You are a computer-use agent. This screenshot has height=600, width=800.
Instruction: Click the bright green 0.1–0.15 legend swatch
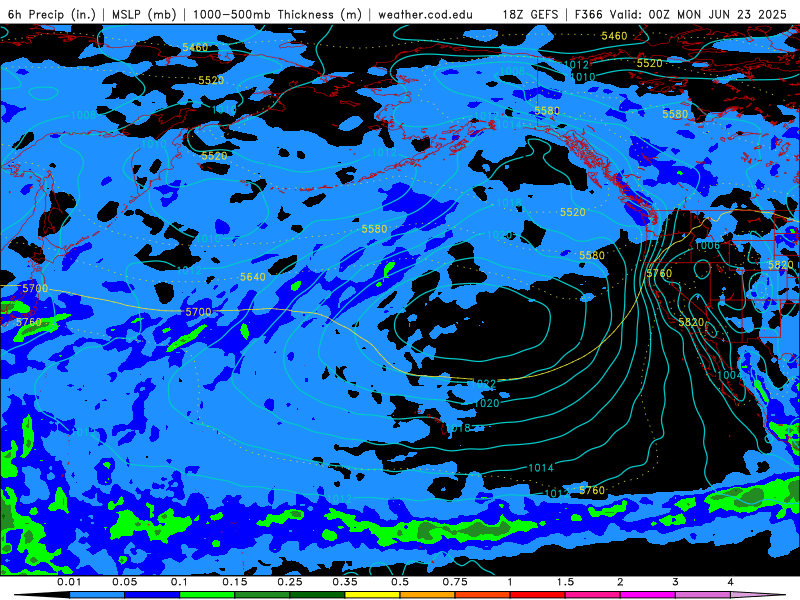point(207,595)
